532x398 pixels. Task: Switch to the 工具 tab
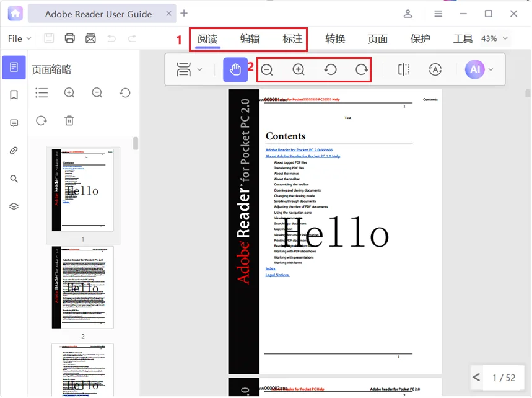463,39
